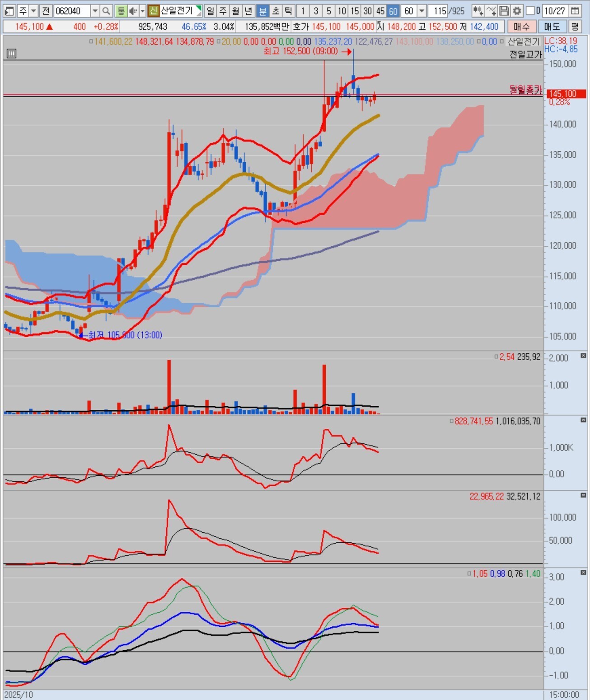The height and width of the screenshot is (700, 590).
Task: Choose the 1-minute interval button
Action: point(303,10)
